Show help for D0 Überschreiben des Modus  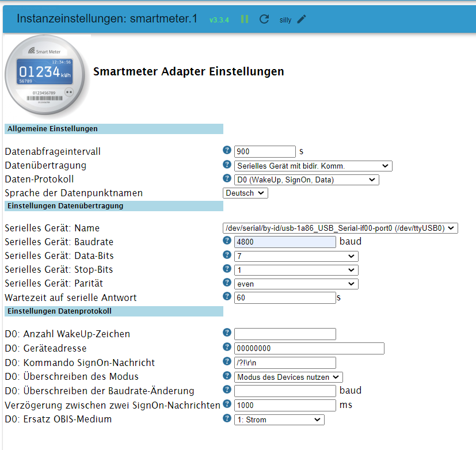click(x=227, y=375)
